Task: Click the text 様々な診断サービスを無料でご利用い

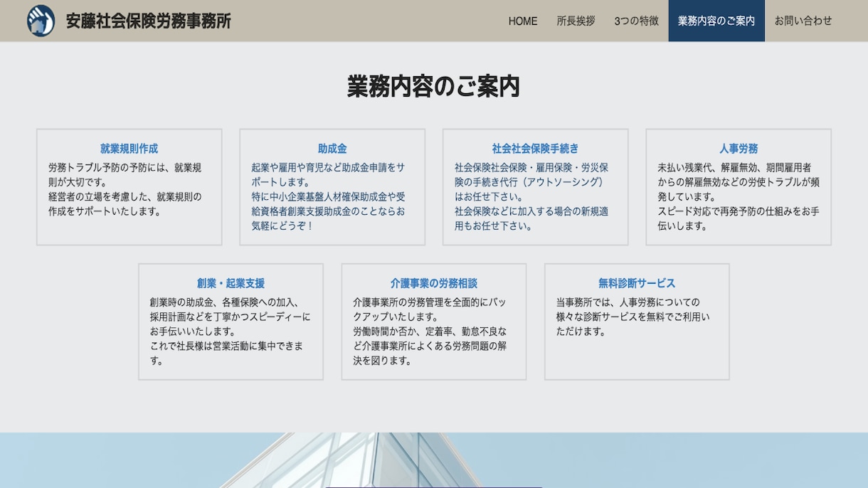Action: [633, 317]
